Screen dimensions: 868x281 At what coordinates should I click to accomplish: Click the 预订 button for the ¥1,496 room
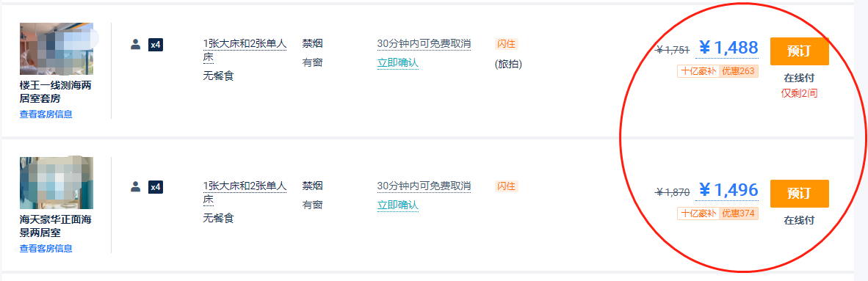[x=800, y=194]
